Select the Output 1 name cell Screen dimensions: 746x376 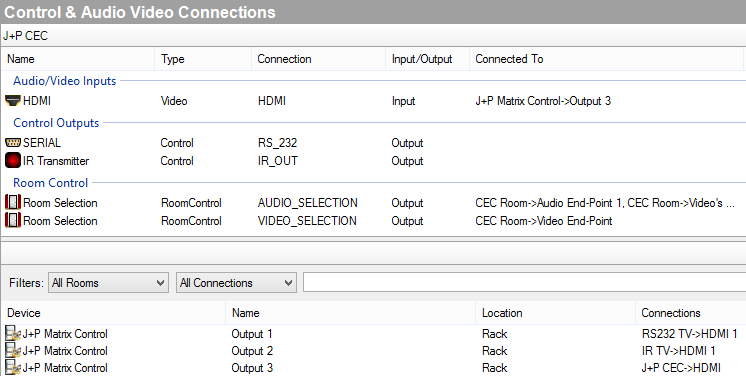pyautogui.click(x=252, y=334)
